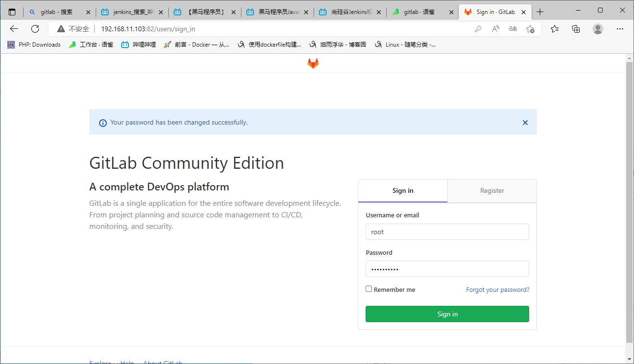Image resolution: width=634 pixels, height=364 pixels.
Task: Open '工作台 · 语雀' bookmark
Action: (x=91, y=45)
